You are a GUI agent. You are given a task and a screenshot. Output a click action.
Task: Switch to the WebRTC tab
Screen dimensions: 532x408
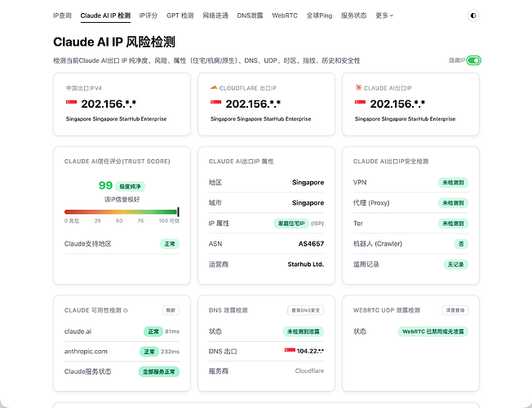click(x=285, y=16)
